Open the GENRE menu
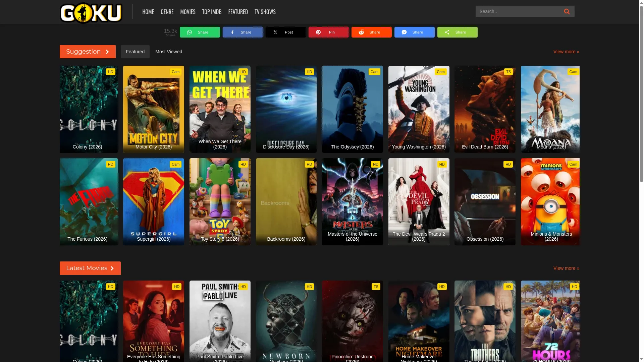Screen dimensions: 644x362 click(x=167, y=12)
